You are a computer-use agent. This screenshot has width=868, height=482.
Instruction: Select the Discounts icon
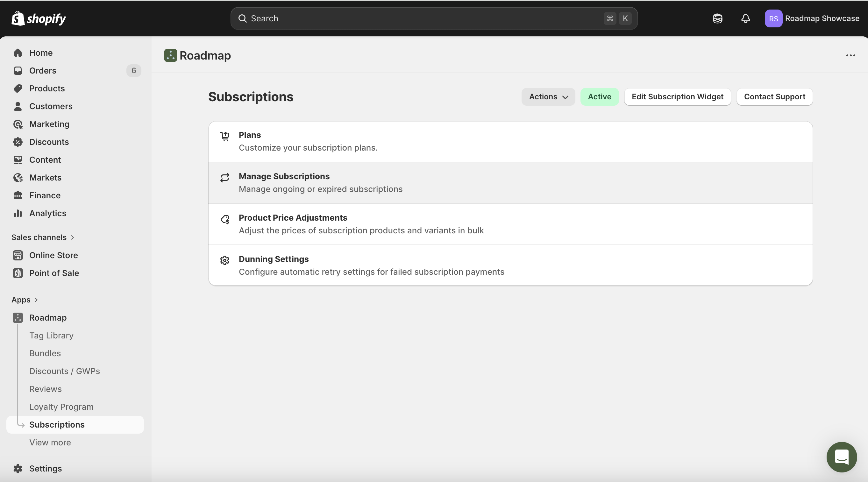(x=18, y=142)
